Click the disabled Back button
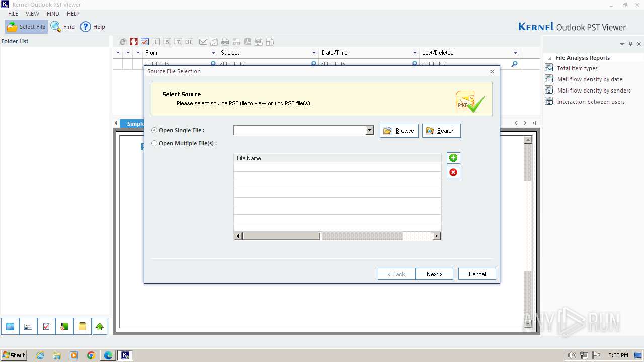644x362 pixels. (396, 274)
